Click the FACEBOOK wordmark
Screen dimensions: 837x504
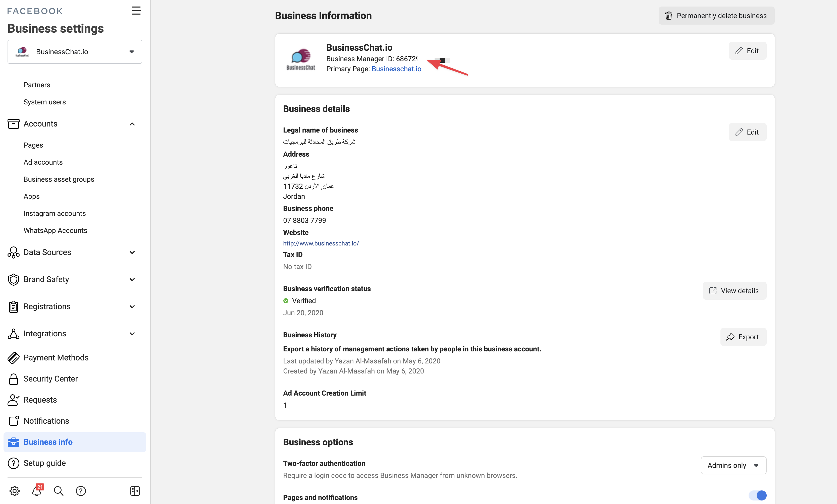[35, 11]
